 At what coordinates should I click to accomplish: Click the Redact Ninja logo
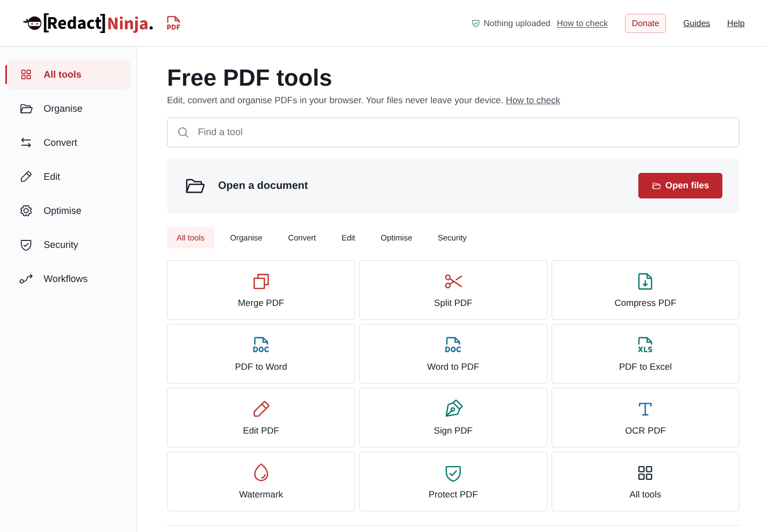(88, 23)
